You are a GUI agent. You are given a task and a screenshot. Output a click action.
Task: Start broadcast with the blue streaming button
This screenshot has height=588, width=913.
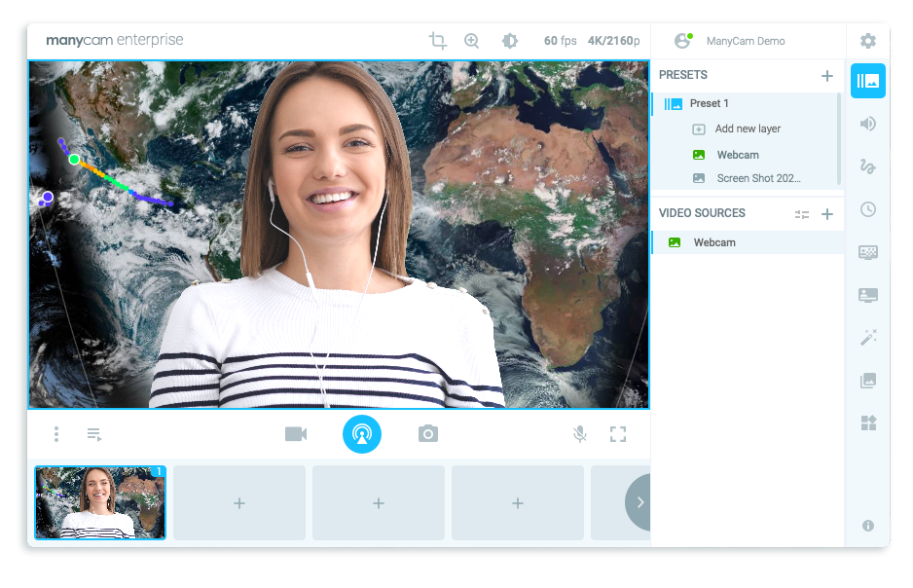click(x=361, y=434)
